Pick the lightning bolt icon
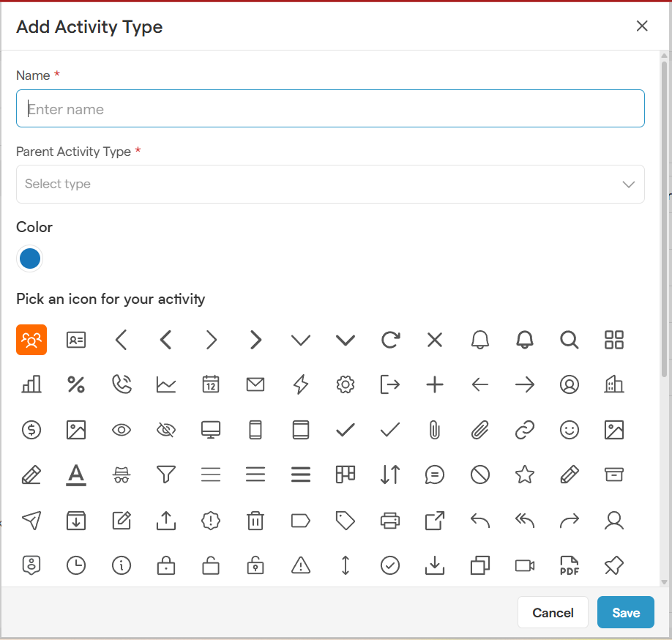672x640 pixels. [301, 384]
